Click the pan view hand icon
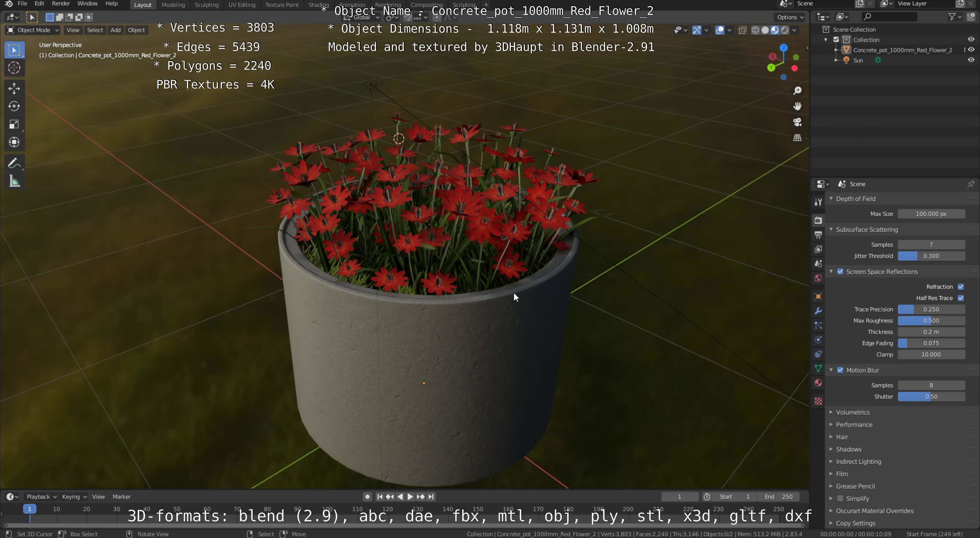 797,106
